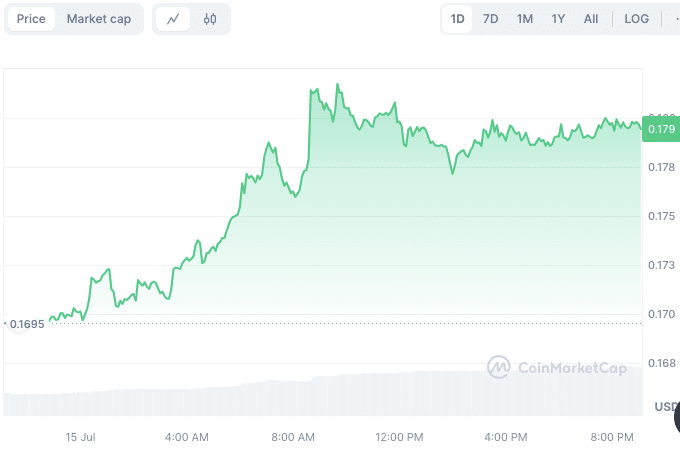Set range to 1Y
Viewport: 680px width, 449px height.
558,19
